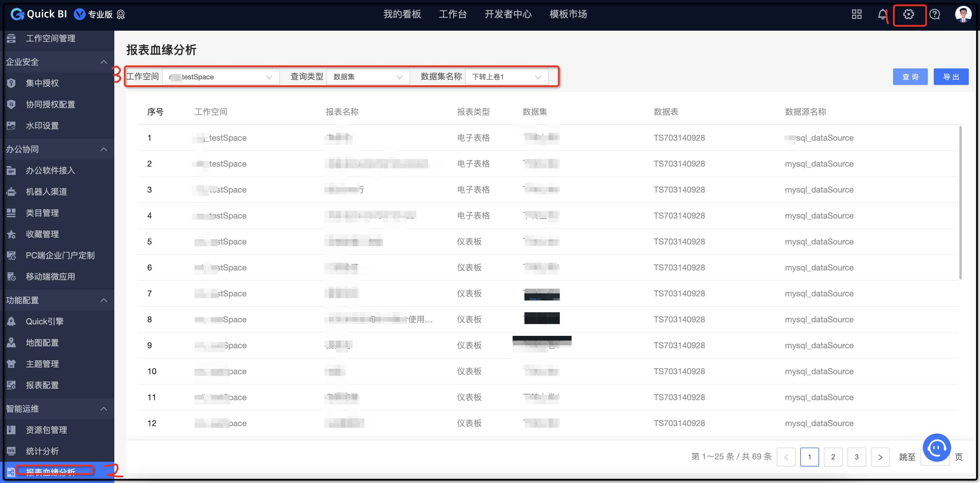Image resolution: width=980 pixels, height=483 pixels.
Task: Click the notification bell icon
Action: tap(882, 14)
